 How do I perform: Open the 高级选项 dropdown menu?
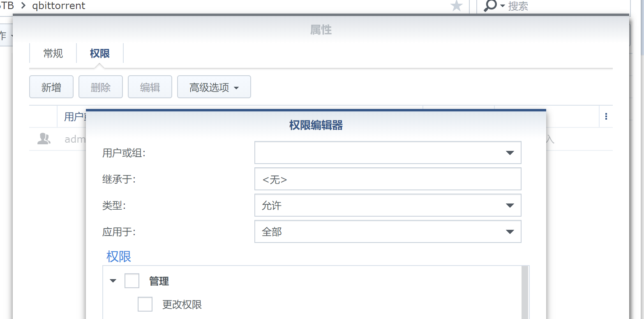click(x=214, y=87)
